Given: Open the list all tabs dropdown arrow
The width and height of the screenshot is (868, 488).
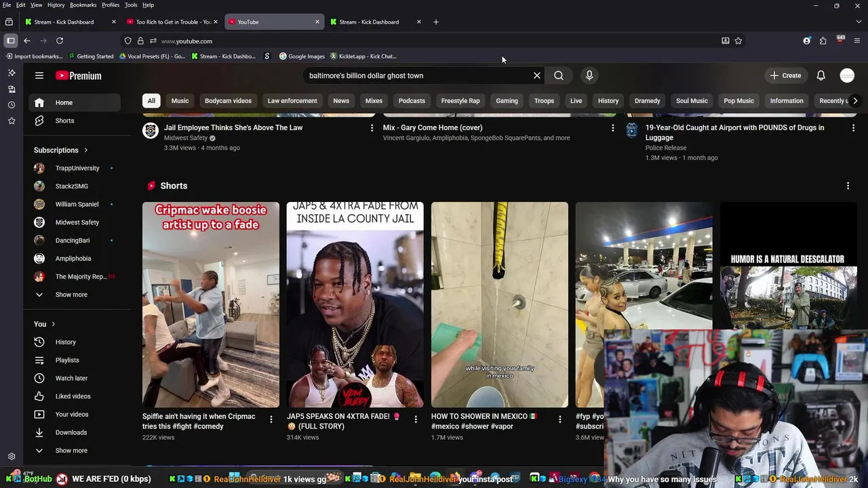Looking at the screenshot, I should click(x=859, y=22).
